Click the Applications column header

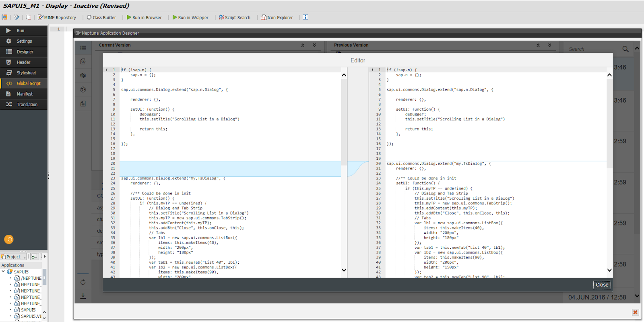point(21,265)
